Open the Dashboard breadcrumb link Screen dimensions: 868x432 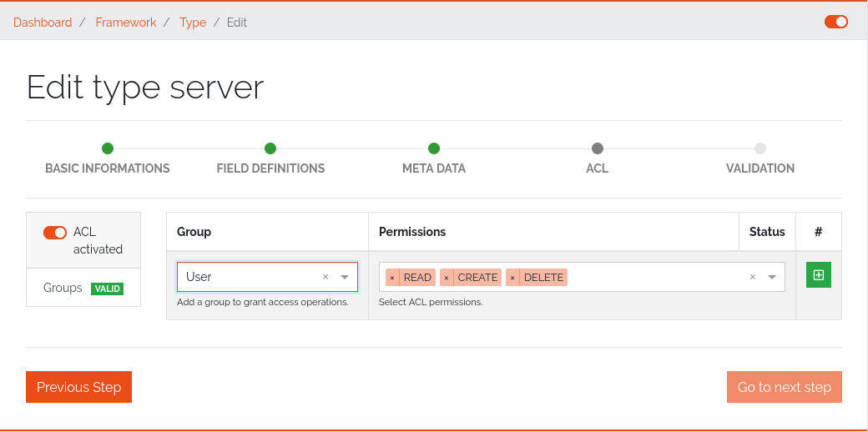point(43,23)
